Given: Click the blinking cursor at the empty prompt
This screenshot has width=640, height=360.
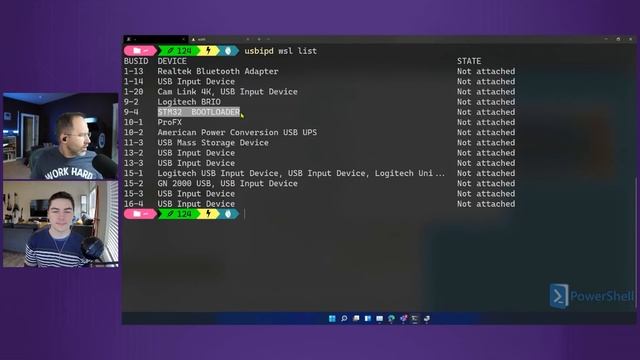Looking at the screenshot, I should click(x=244, y=214).
